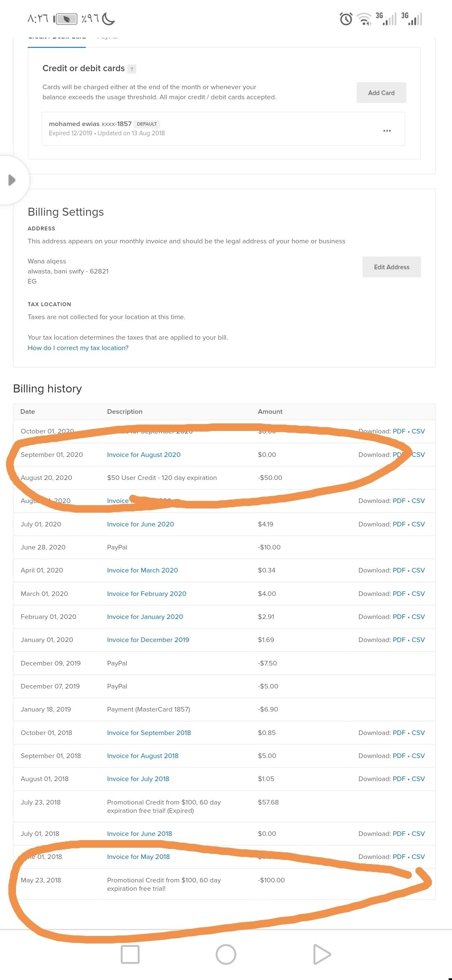452x980 pixels.
Task: Open Invoice for May 2018
Action: pos(138,856)
